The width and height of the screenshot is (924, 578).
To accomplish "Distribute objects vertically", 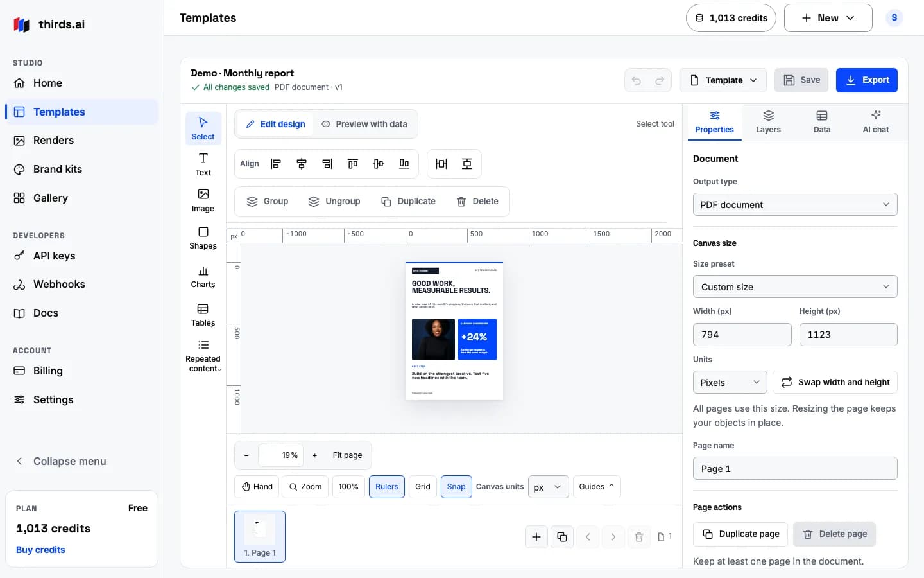I will pos(467,164).
